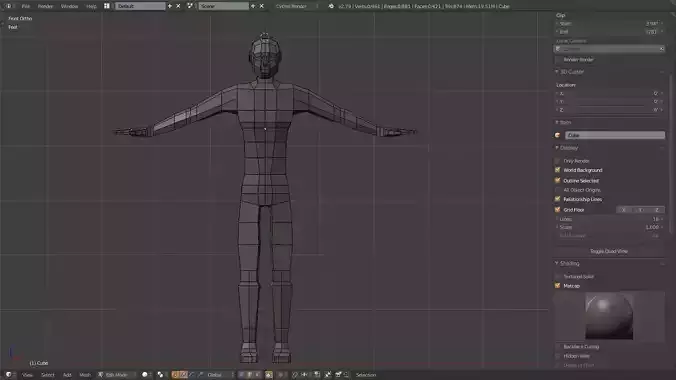The width and height of the screenshot is (676, 380).
Task: Open the editor type menu in top bar
Action: point(8,6)
